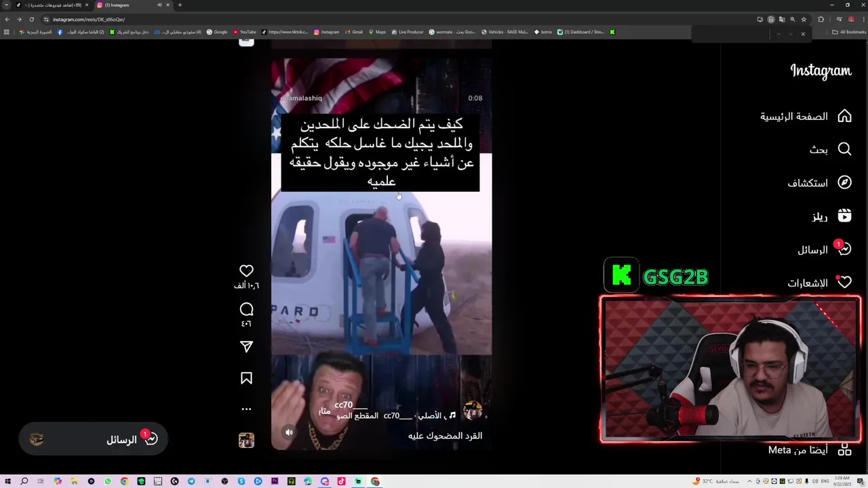
Task: Open Instagram bookmark in bookmarks bar
Action: click(x=326, y=32)
